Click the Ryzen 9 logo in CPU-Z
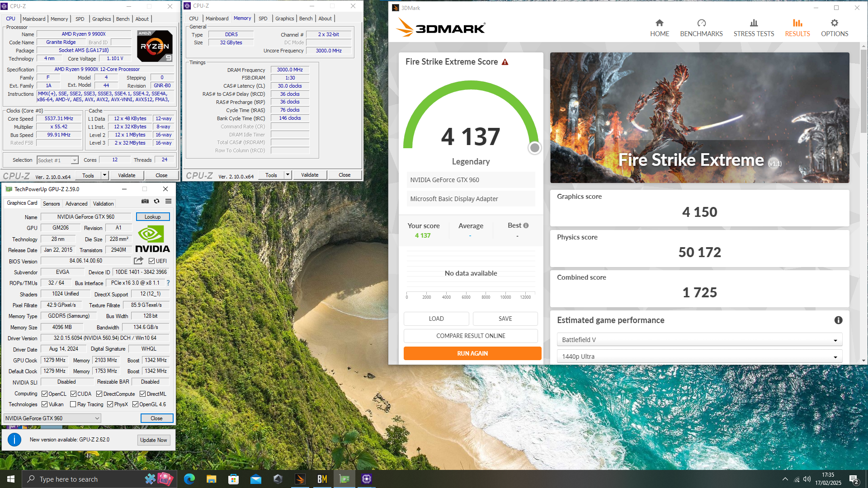The image size is (868, 488). click(x=155, y=46)
